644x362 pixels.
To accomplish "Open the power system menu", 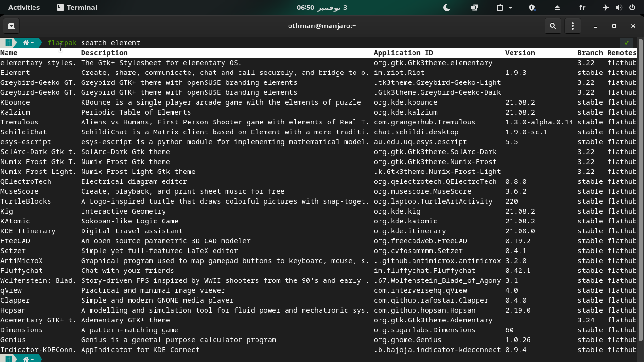I will (x=631, y=8).
